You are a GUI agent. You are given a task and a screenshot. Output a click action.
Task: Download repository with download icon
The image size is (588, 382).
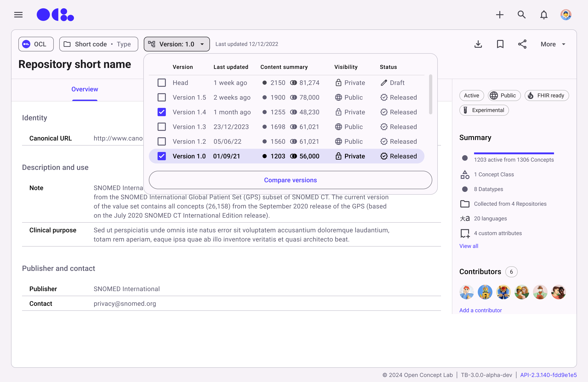[478, 44]
